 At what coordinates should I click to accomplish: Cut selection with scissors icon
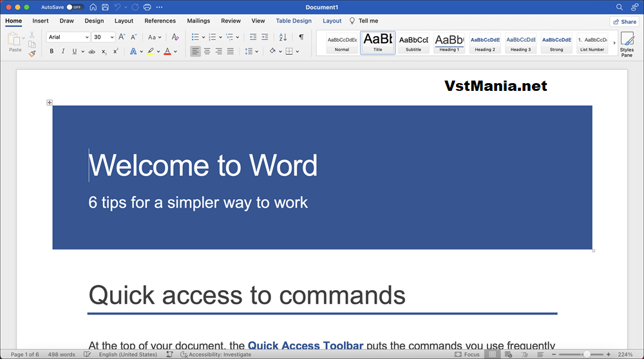[x=32, y=35]
